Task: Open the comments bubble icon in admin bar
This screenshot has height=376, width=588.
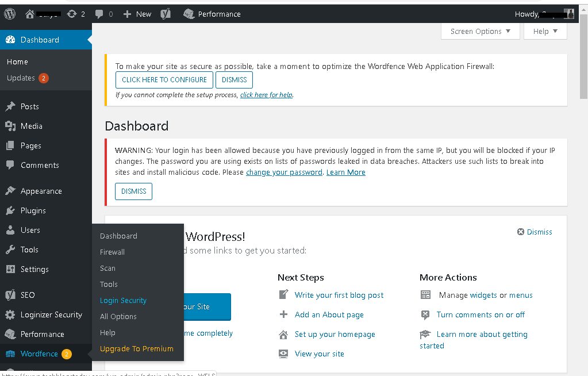Action: [99, 14]
